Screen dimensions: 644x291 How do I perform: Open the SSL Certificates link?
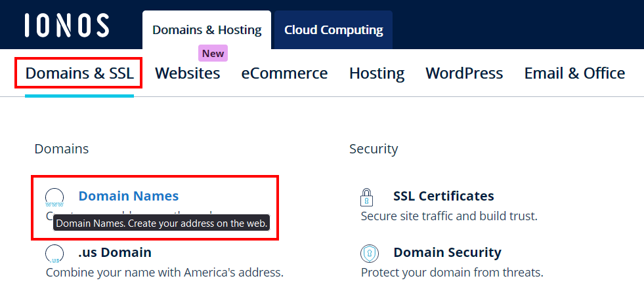coord(443,196)
